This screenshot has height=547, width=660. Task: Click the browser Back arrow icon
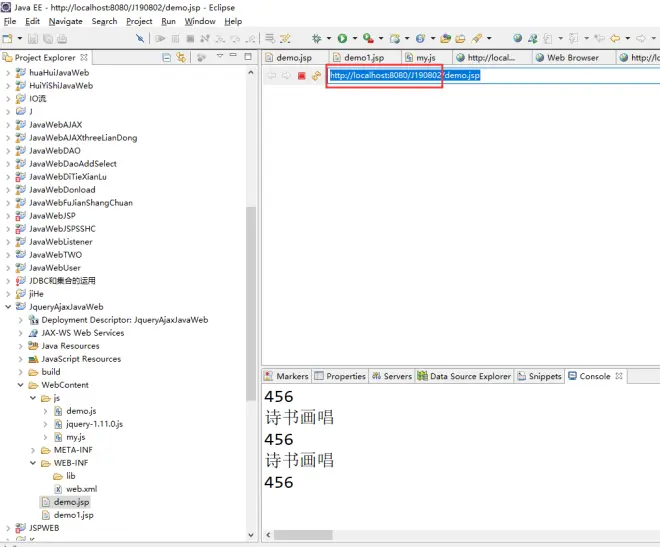(x=272, y=76)
